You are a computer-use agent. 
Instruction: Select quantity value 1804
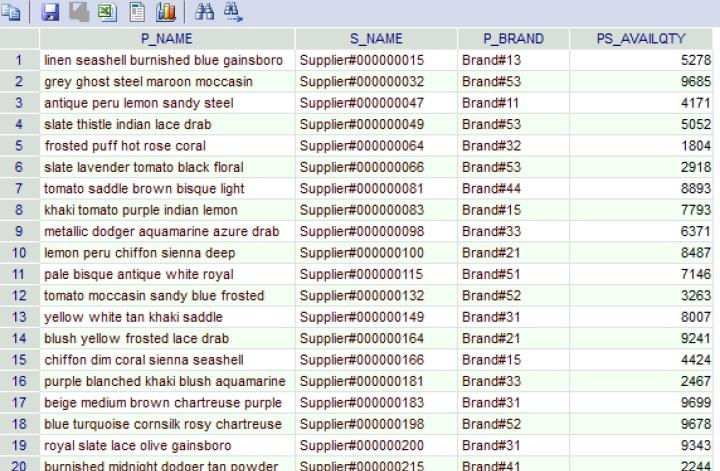[x=641, y=146]
